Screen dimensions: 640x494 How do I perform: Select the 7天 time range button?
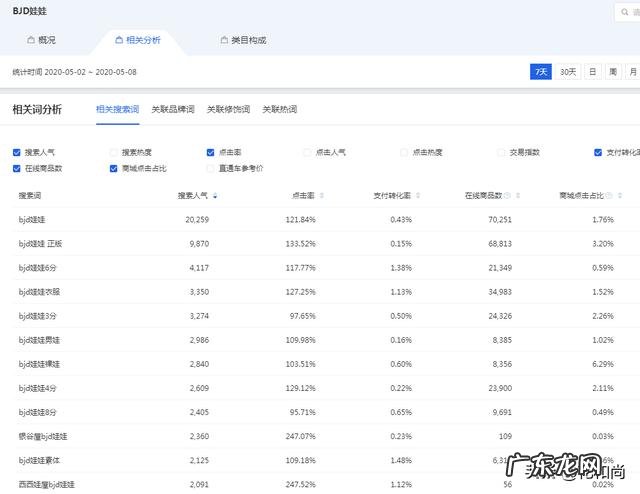tap(541, 72)
